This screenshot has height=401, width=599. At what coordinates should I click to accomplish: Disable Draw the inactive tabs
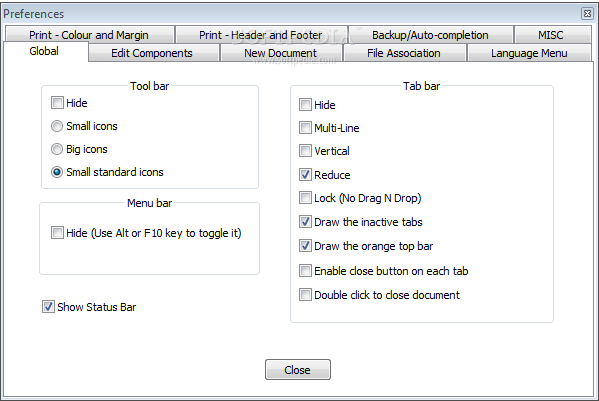(x=305, y=222)
